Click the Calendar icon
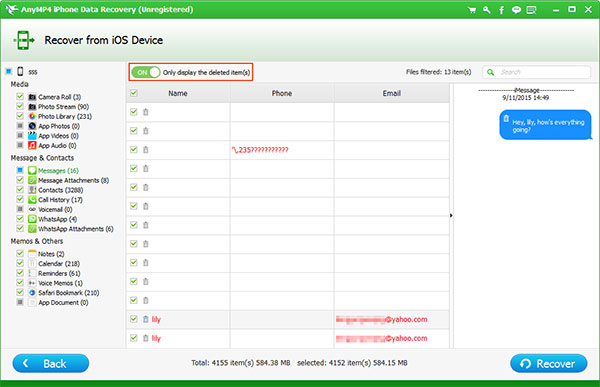The width and height of the screenshot is (600, 387). [32, 263]
